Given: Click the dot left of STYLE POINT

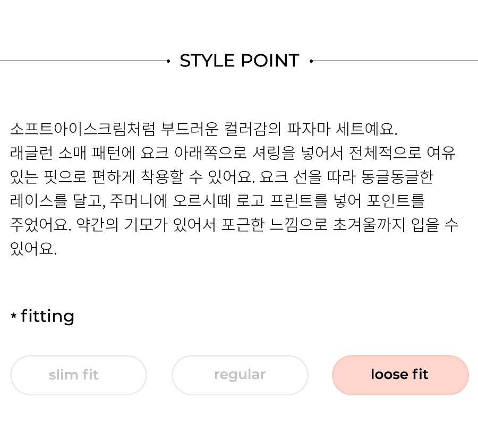Looking at the screenshot, I should (x=168, y=61).
